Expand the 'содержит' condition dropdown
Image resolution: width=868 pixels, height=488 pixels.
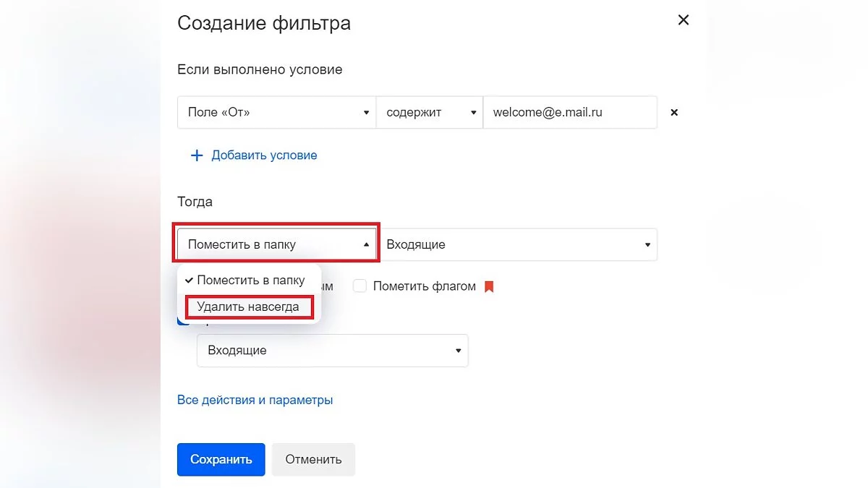coord(429,113)
